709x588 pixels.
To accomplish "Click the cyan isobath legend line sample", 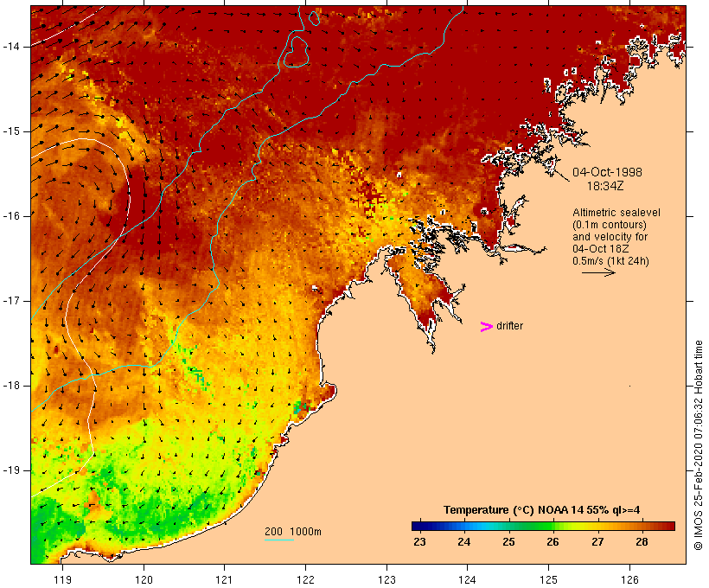I will coord(279,540).
